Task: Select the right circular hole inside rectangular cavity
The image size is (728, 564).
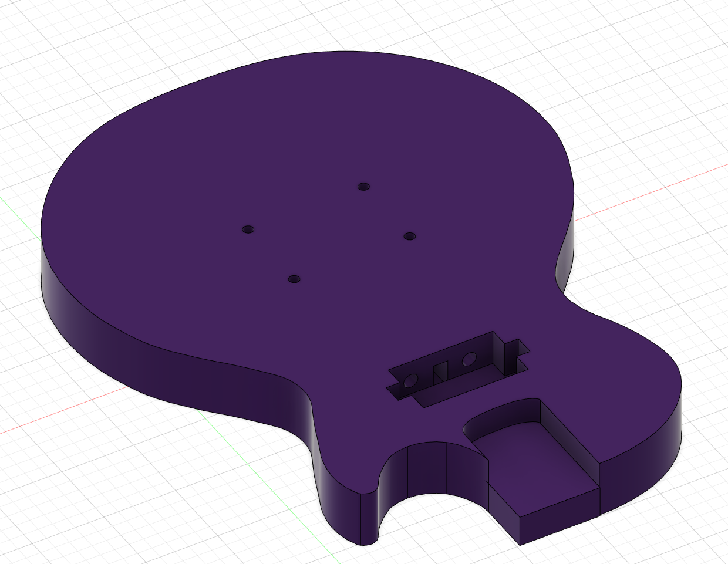Action: click(469, 359)
